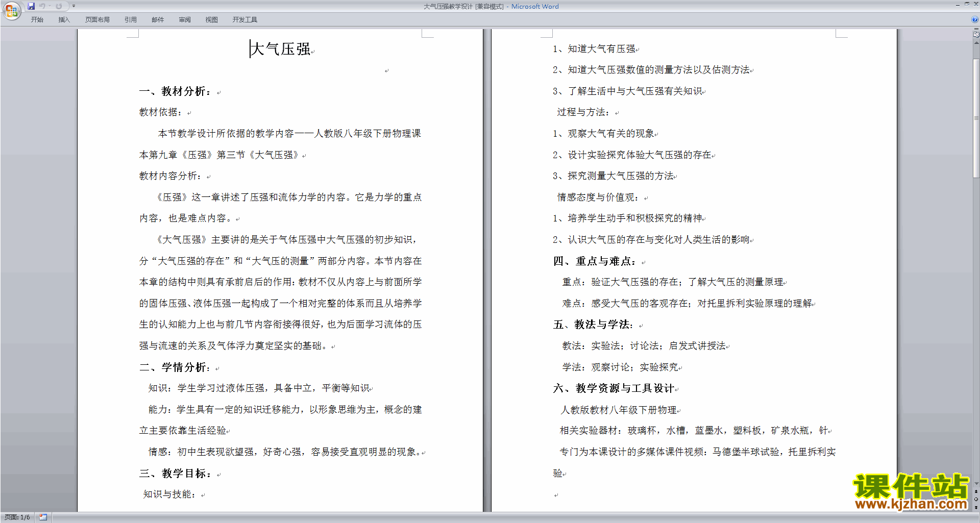Open the 审阅 ribbon tab

185,19
